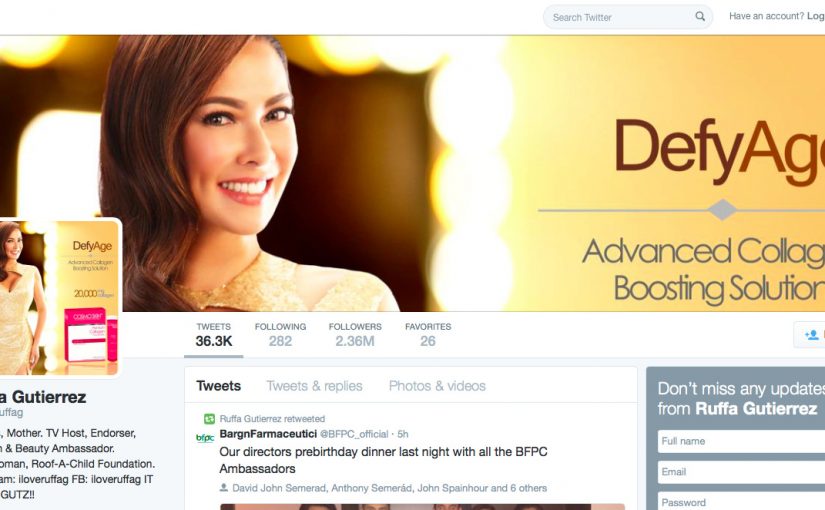
Task: Click the Password signup field
Action: pyautogui.click(x=741, y=502)
